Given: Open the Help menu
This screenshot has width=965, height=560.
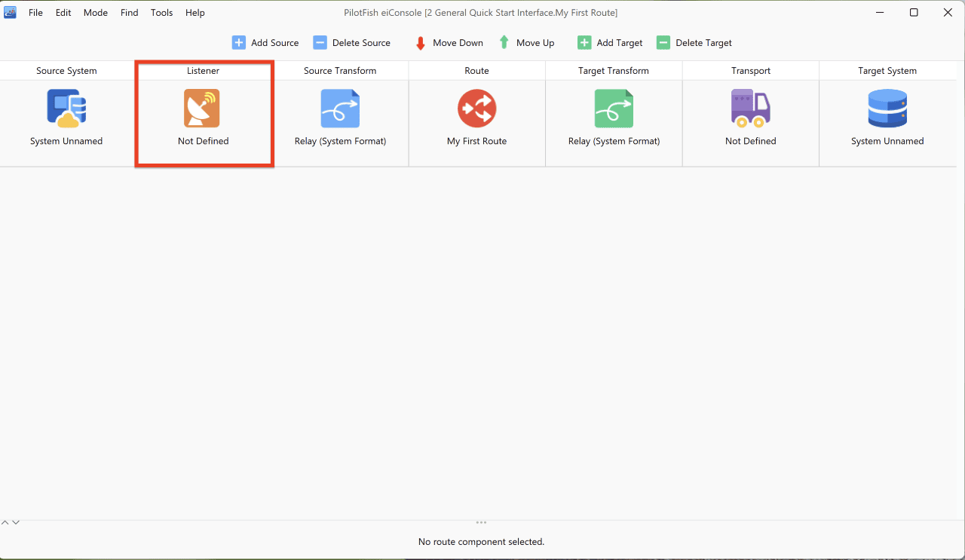Looking at the screenshot, I should [195, 13].
